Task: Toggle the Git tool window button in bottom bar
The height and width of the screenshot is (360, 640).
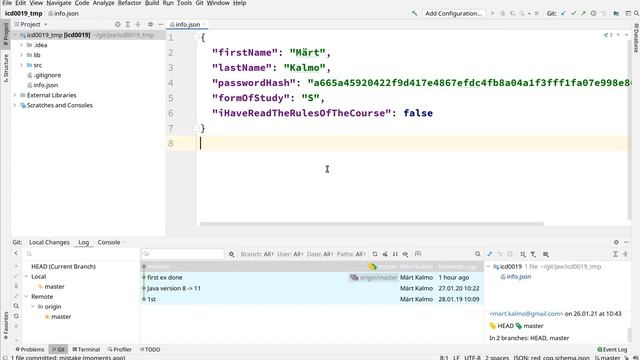Action: tap(58, 349)
